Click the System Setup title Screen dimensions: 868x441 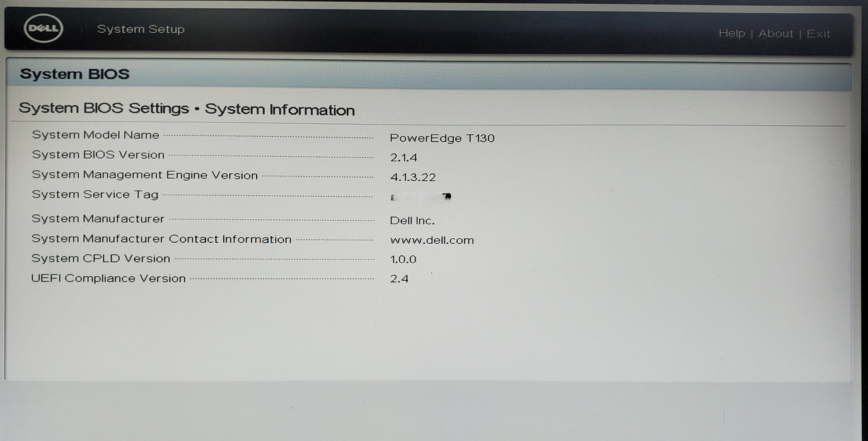tap(141, 29)
